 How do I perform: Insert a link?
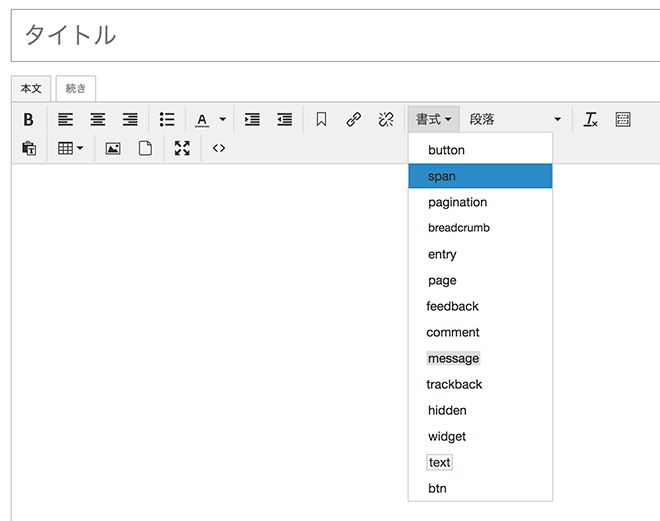353,119
